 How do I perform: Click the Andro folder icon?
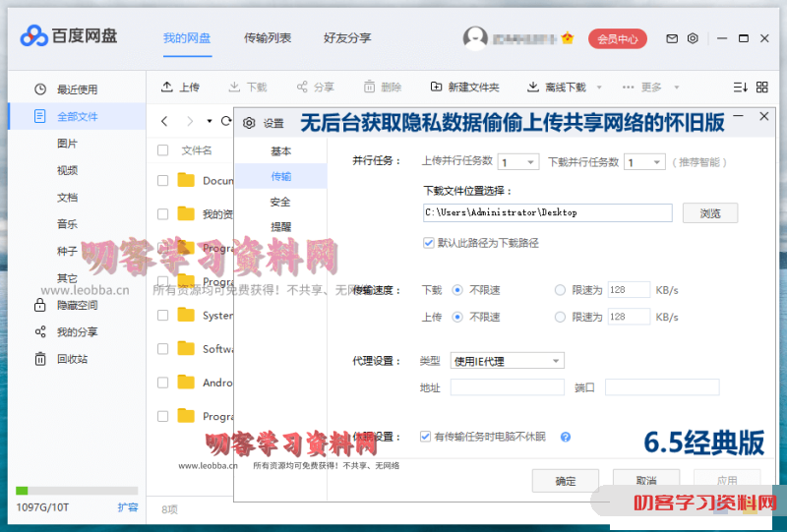(x=186, y=383)
